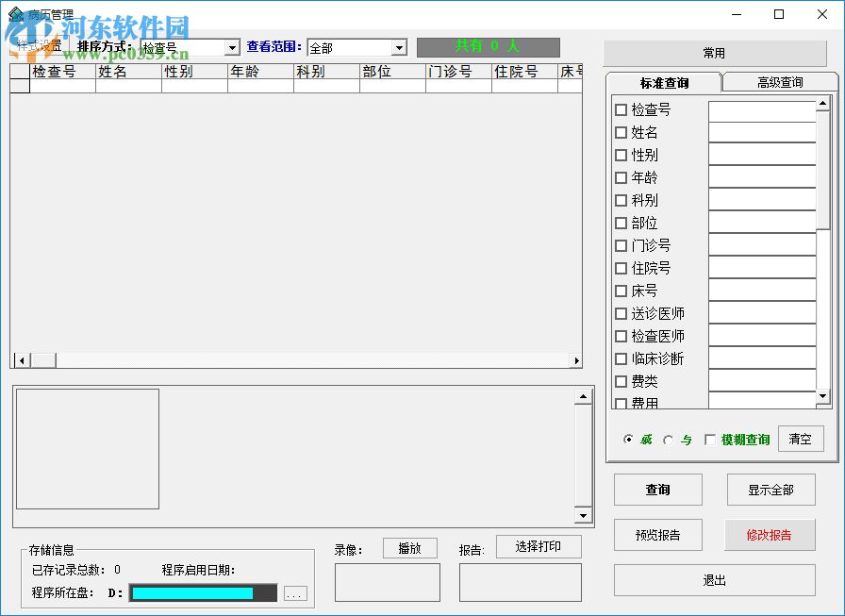Tick the 部位 checkbox
Screen dimensions: 845x616
621,224
